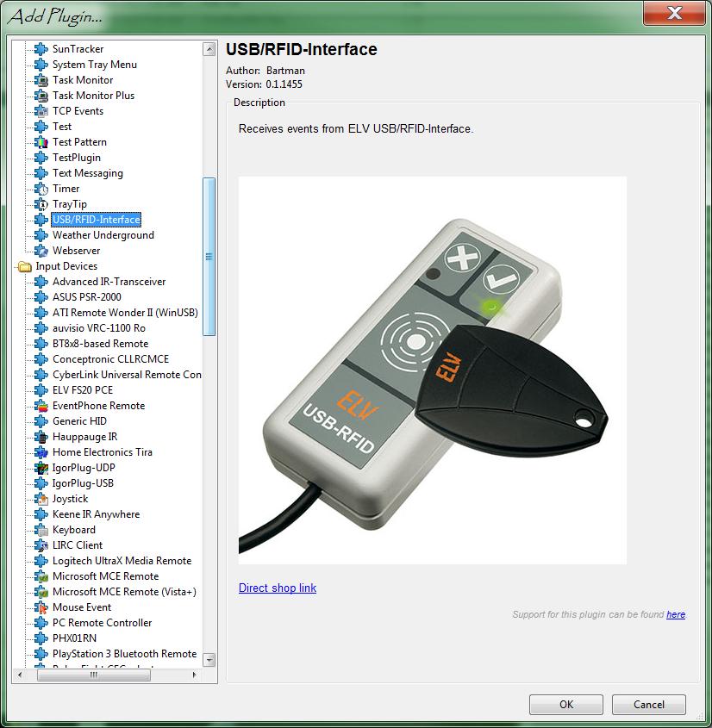This screenshot has width=712, height=728.
Task: Select ASUS PSR-2000 plugin
Action: click(87, 297)
